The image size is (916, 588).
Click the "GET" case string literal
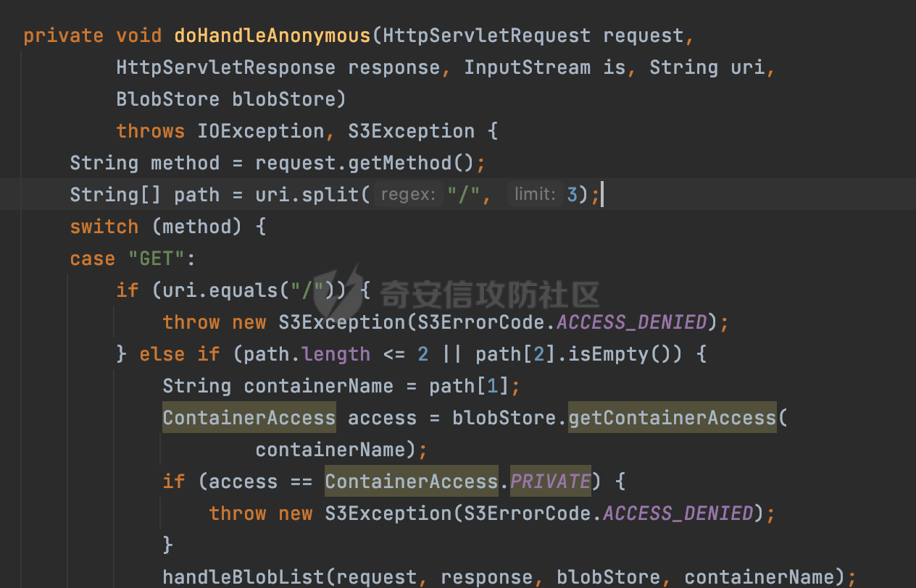157,259
